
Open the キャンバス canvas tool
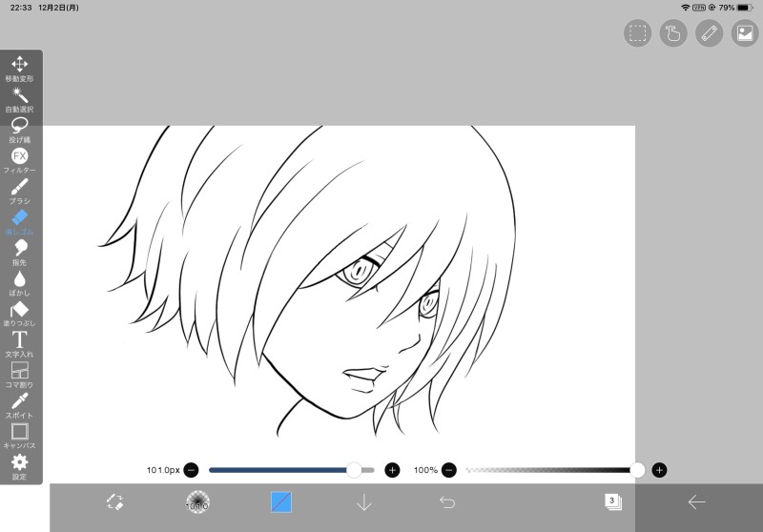(x=19, y=437)
